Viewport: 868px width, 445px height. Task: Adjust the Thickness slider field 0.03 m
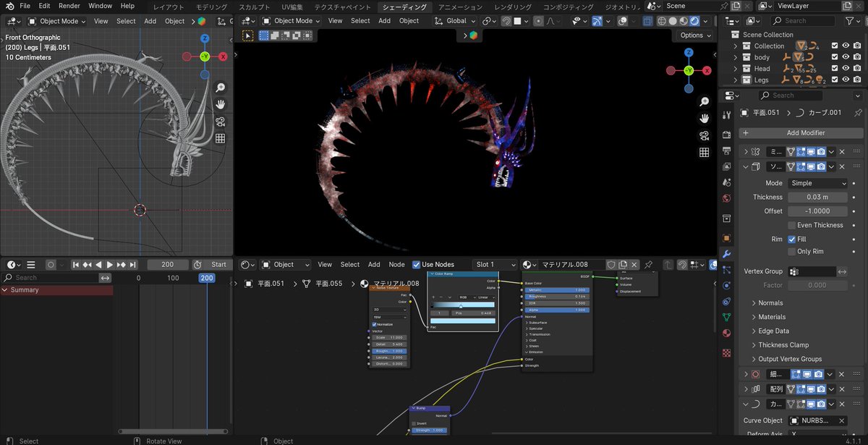pyautogui.click(x=817, y=197)
